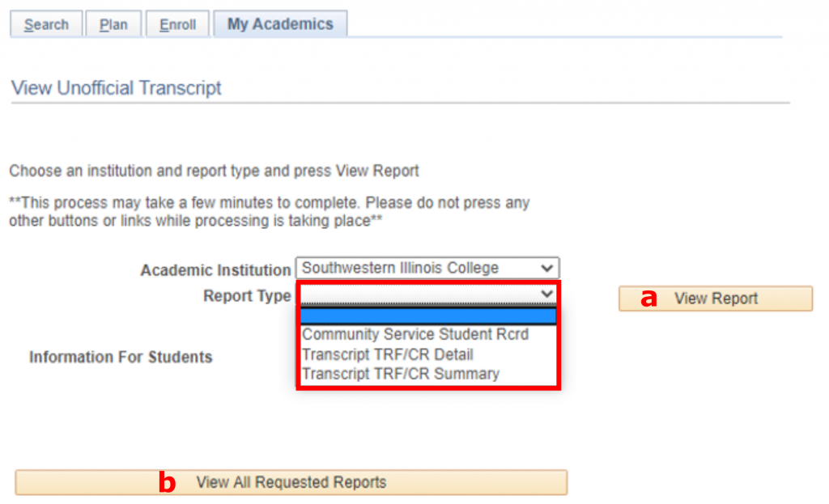Click the Academic Institution field label
Viewport: 829px width, 504px height.
tap(215, 270)
